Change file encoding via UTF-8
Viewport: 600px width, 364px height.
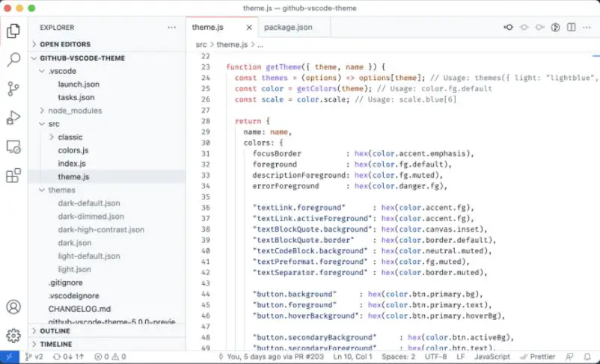tap(436, 357)
